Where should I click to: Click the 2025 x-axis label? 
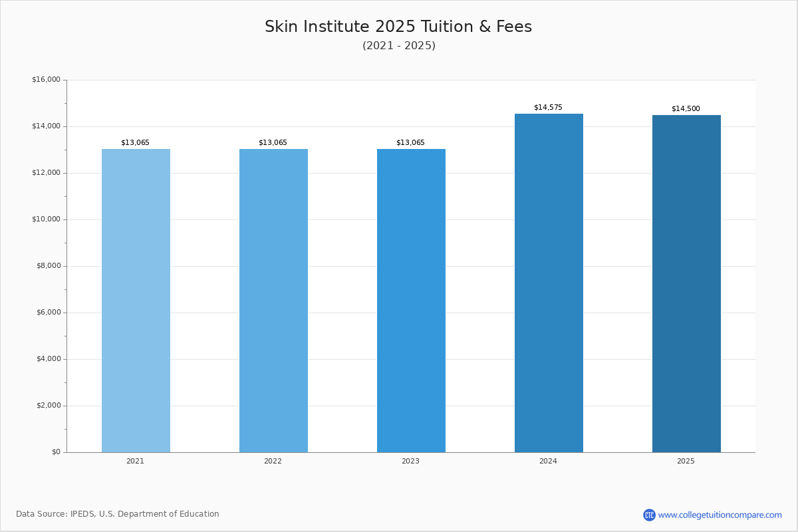tap(686, 461)
